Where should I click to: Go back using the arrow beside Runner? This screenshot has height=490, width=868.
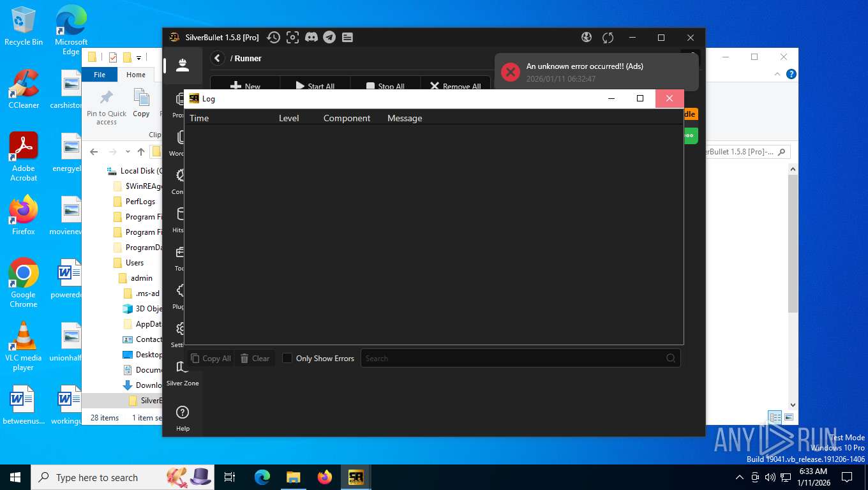pos(218,58)
